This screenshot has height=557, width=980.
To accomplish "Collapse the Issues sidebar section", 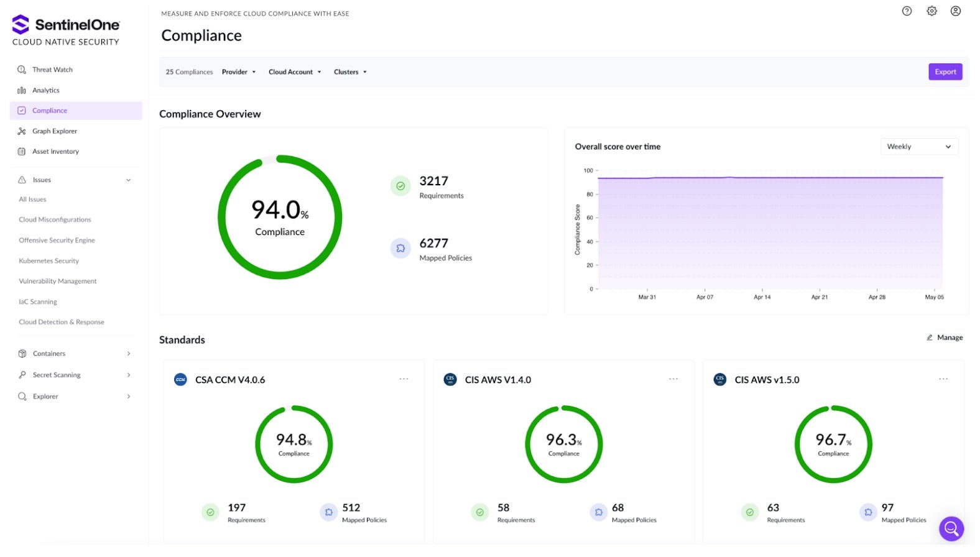I will (x=129, y=180).
